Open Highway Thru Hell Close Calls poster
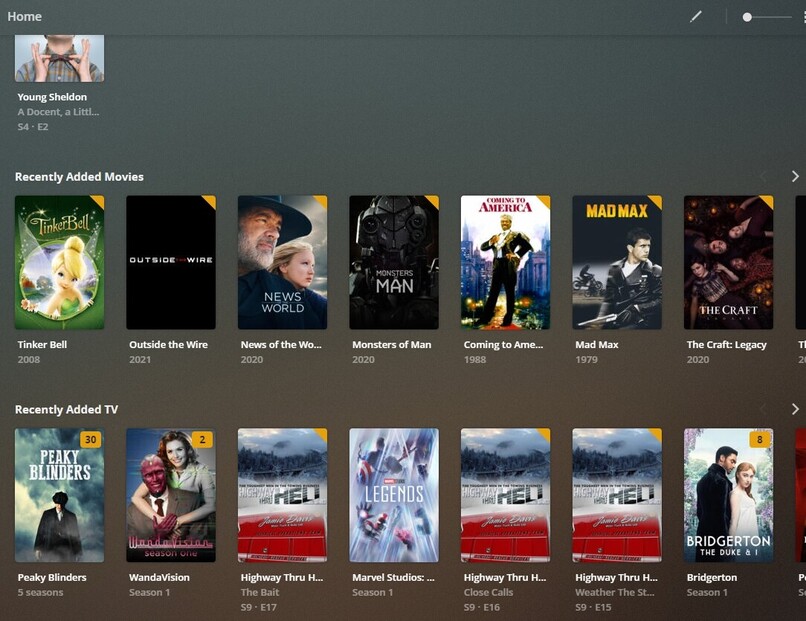The width and height of the screenshot is (806, 621). pyautogui.click(x=505, y=495)
